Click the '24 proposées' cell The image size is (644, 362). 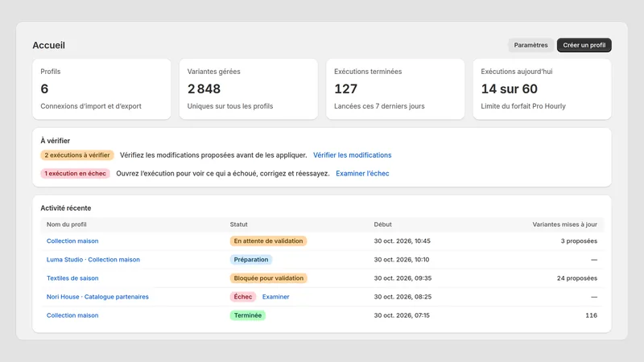click(x=577, y=278)
